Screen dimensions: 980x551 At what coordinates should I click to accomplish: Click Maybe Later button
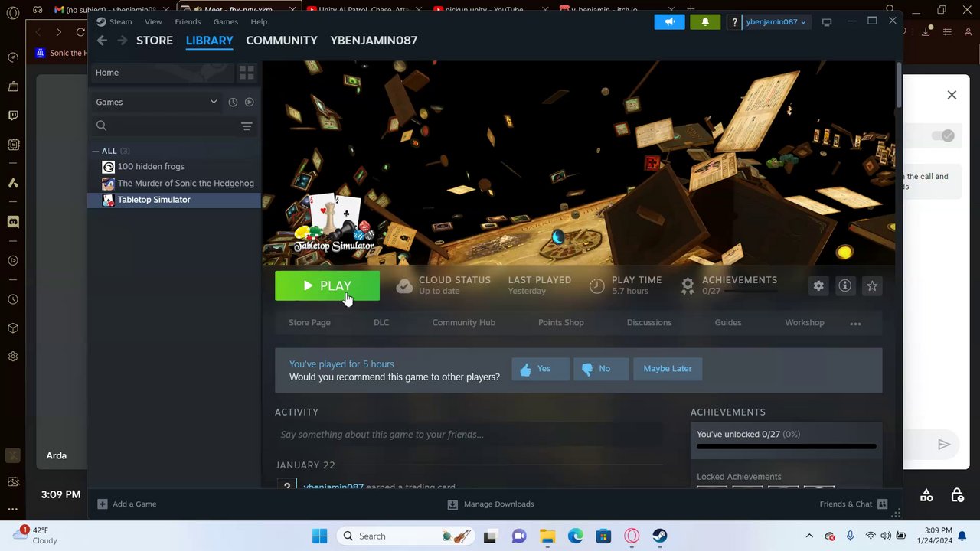(668, 369)
